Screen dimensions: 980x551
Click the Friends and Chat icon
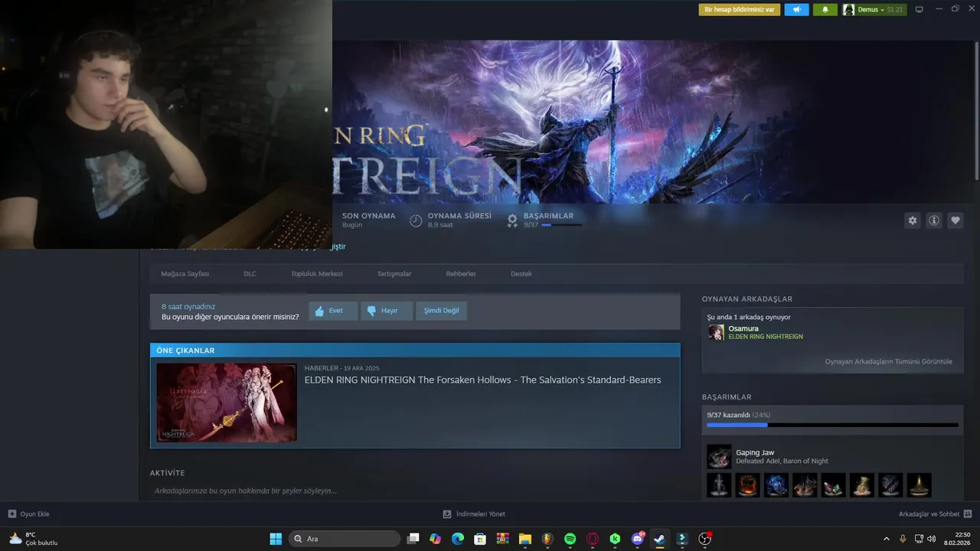[968, 514]
